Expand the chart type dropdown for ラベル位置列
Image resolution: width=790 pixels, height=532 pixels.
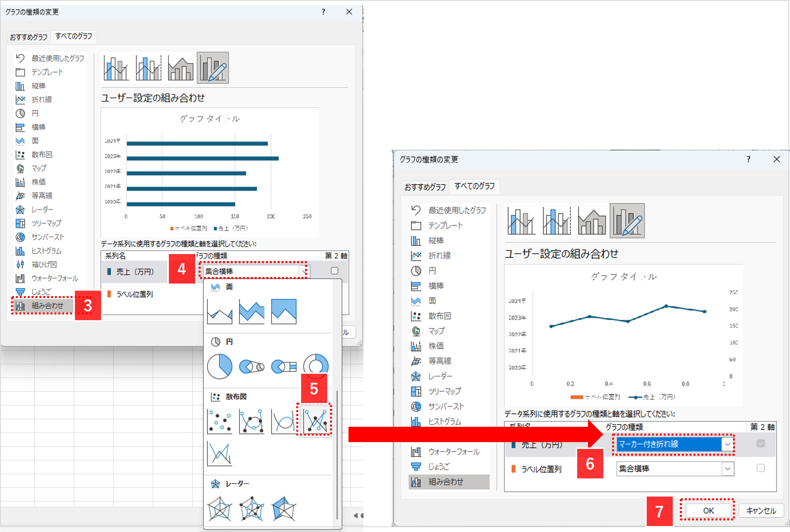[728, 469]
